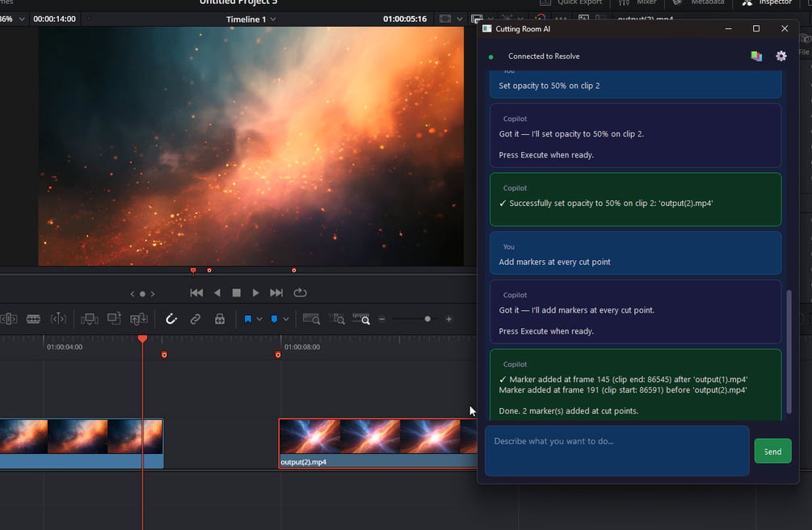The width and height of the screenshot is (812, 530).
Task: Minimize the Cutting Room AI window
Action: 728,28
